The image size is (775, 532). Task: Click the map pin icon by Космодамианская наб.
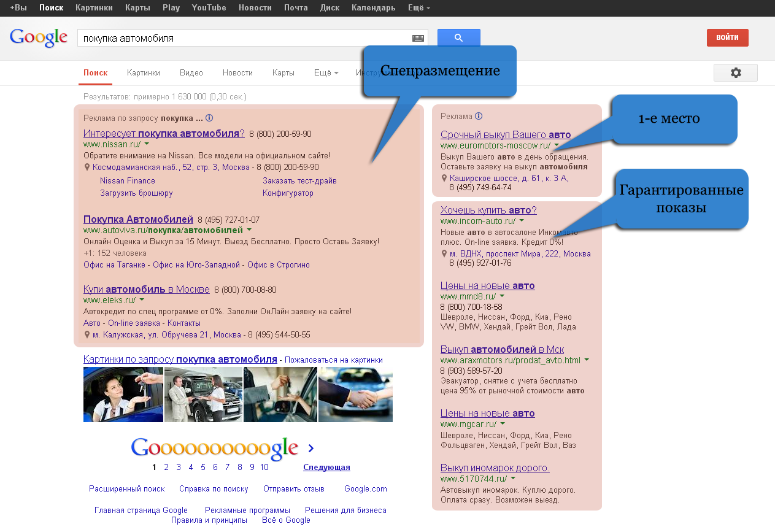coord(87,167)
